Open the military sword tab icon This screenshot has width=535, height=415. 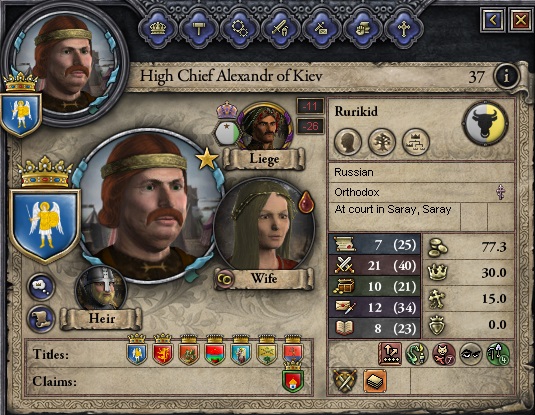pos(280,28)
